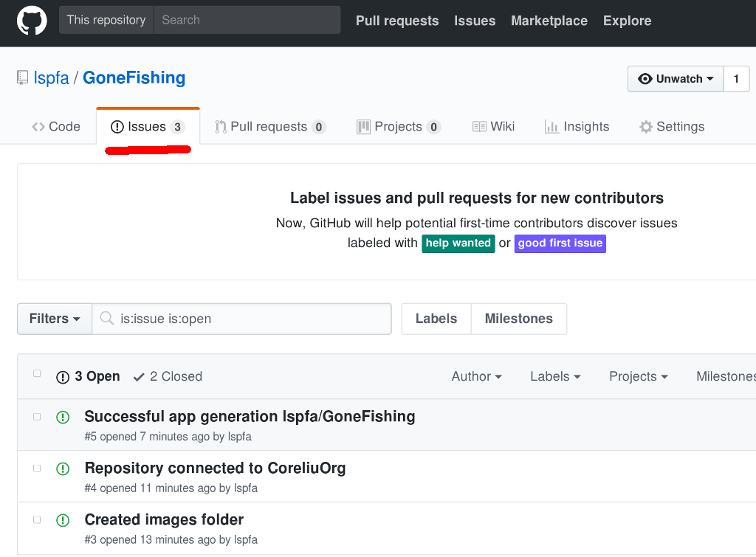Image resolution: width=756 pixels, height=557 pixels.
Task: Click the open issue icon for issue #4
Action: (x=63, y=468)
